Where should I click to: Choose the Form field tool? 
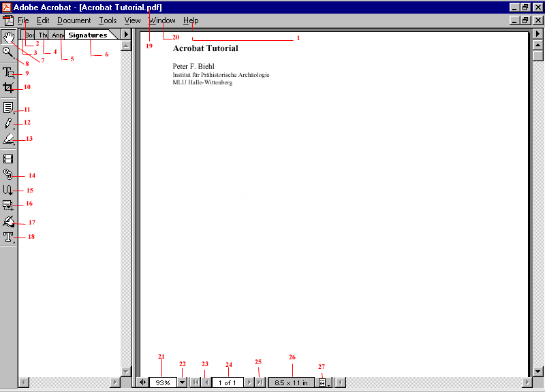(x=8, y=205)
